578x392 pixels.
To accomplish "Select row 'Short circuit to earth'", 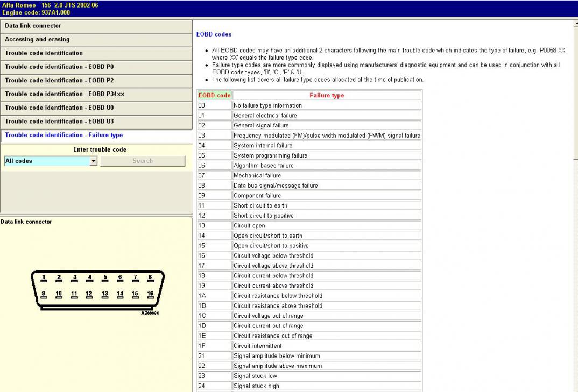I will pos(309,205).
